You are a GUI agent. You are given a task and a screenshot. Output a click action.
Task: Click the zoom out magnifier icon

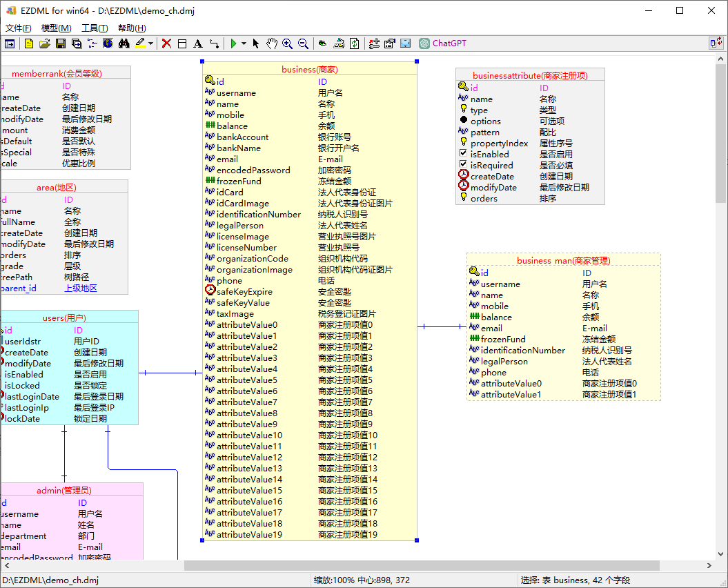tap(303, 43)
